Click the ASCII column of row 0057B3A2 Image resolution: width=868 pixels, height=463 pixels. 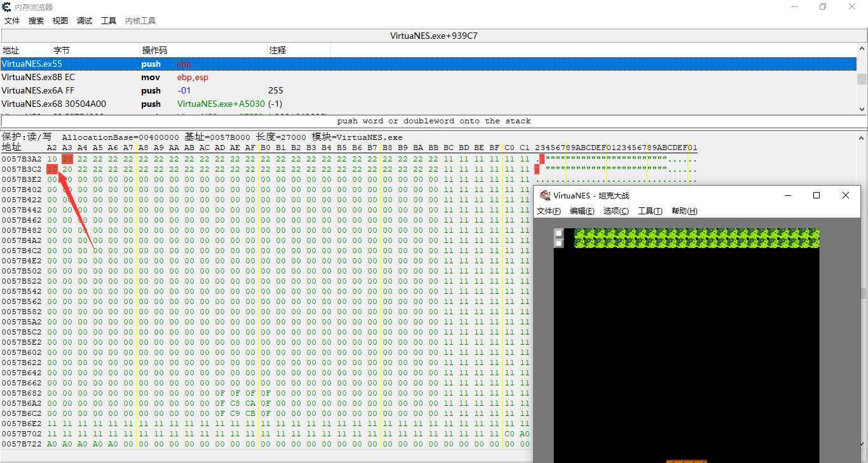point(616,159)
